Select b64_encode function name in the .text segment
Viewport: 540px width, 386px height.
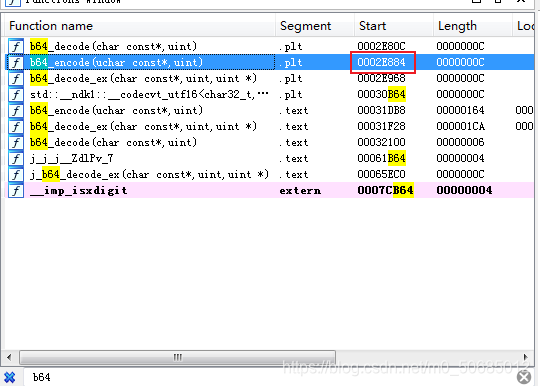coord(116,111)
